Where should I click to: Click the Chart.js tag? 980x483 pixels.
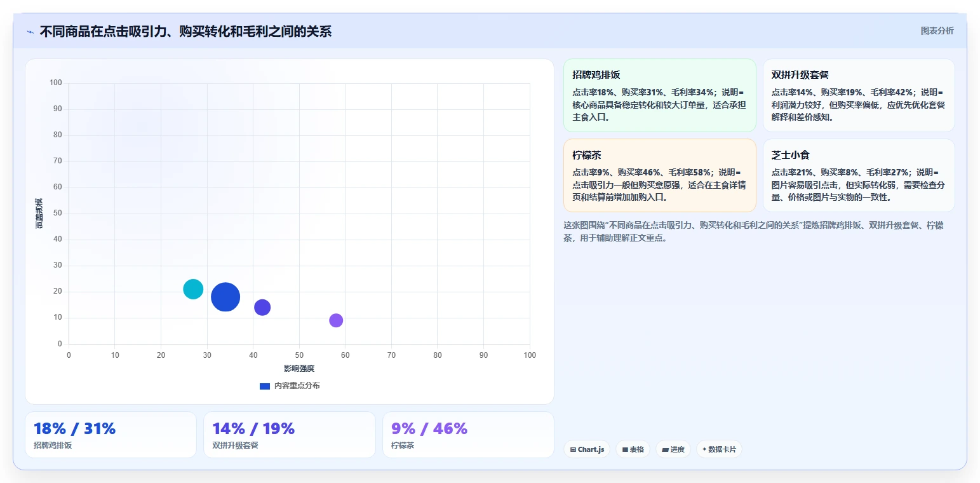(x=587, y=449)
